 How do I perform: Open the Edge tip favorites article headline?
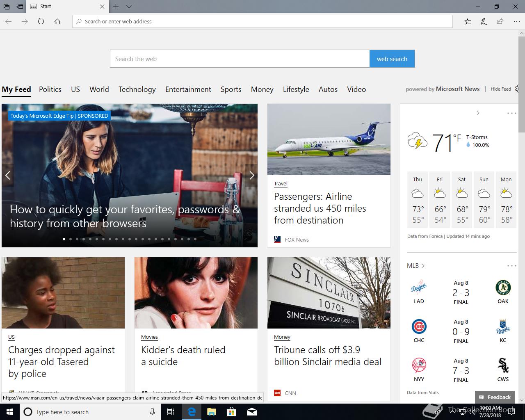coord(125,216)
